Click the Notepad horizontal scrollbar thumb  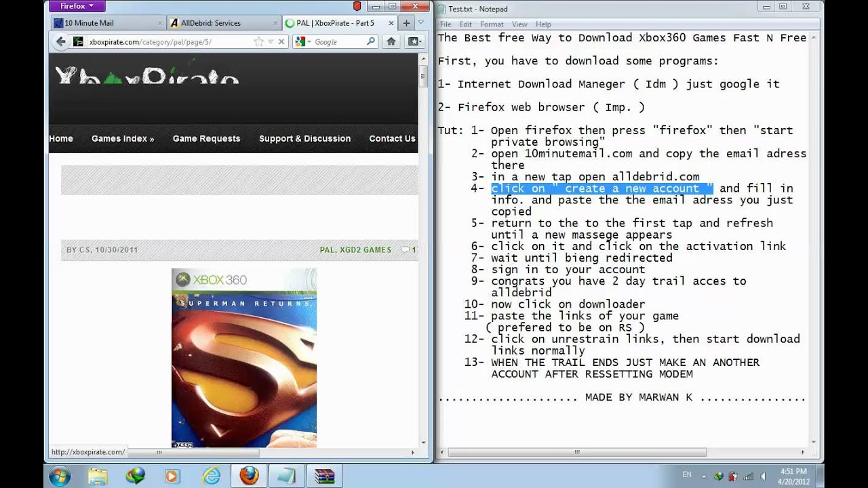[577, 452]
